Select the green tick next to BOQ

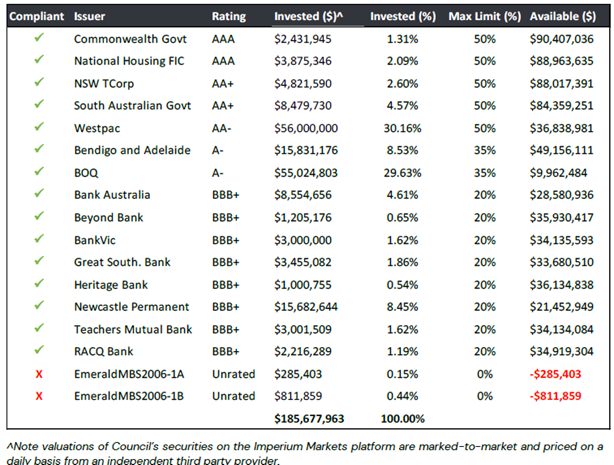tap(39, 172)
